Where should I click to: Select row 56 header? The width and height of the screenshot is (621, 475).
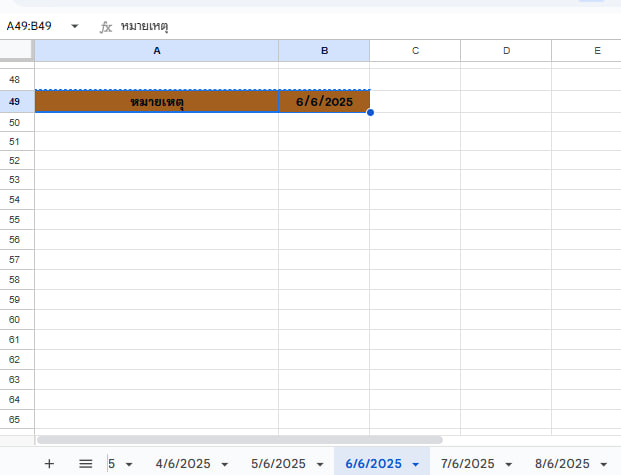[17, 239]
